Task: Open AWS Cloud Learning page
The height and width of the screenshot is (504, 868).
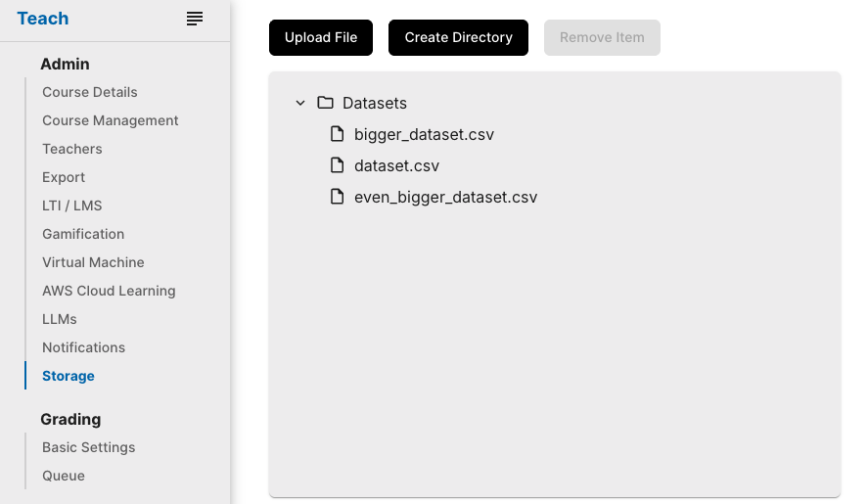Action: [x=109, y=291]
